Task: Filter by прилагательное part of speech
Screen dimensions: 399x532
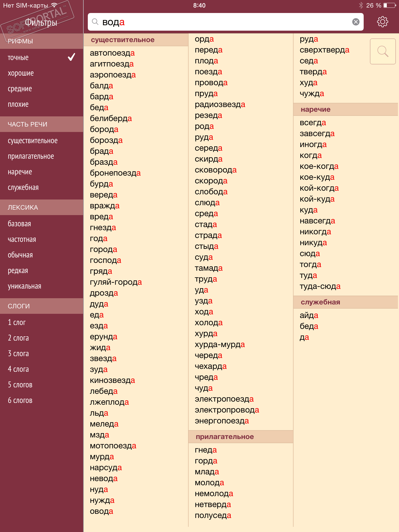Action: 42,156
